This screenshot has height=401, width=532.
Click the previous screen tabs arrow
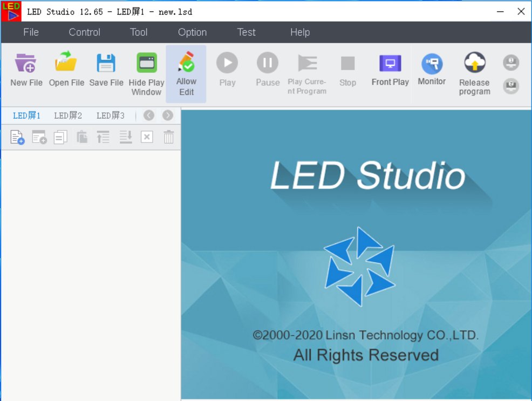[148, 115]
